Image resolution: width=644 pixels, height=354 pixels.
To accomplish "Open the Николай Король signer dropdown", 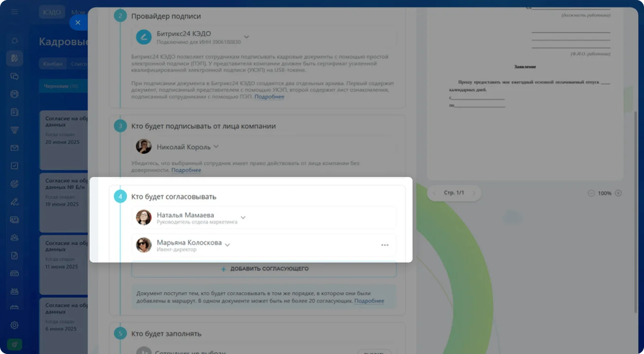I will coord(216,146).
